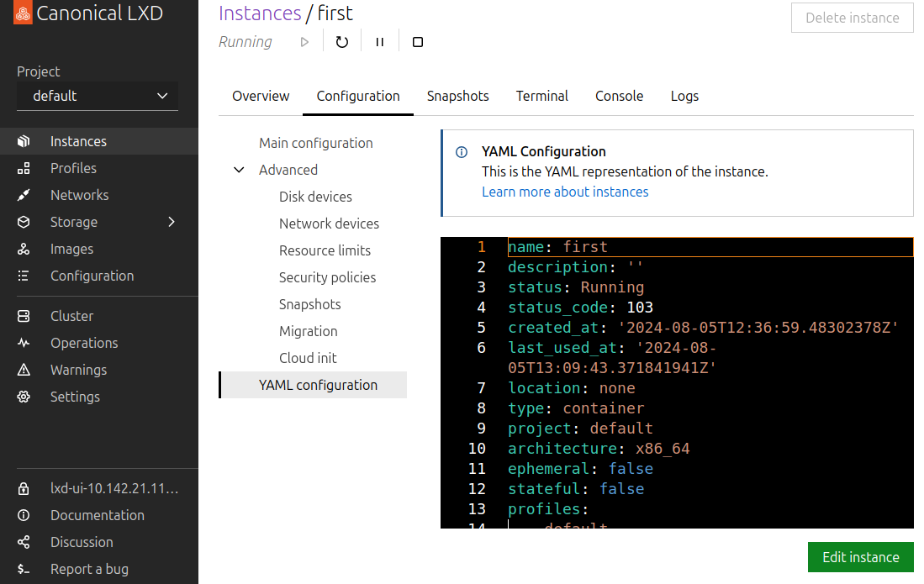The height and width of the screenshot is (584, 924).
Task: Click the Canonical LXD logo icon
Action: tap(24, 14)
